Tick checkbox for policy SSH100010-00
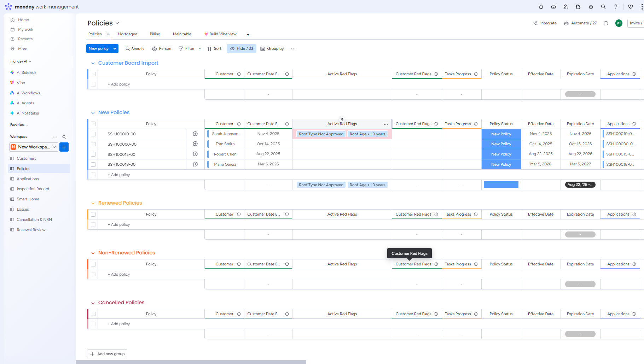Viewport: 644px width, 364px height. (93, 134)
